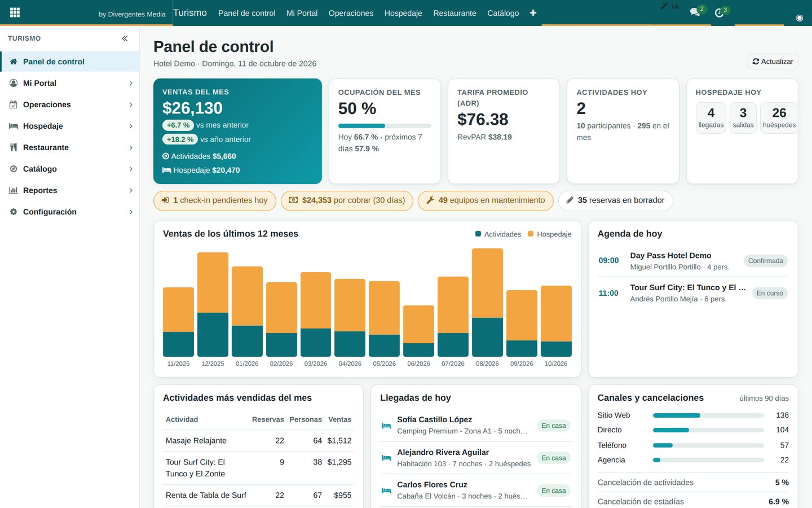Click the calendar-check icon beside Operaciones

tap(14, 104)
